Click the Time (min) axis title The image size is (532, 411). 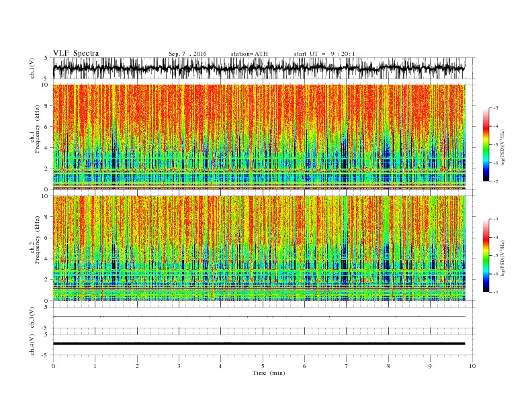(269, 373)
